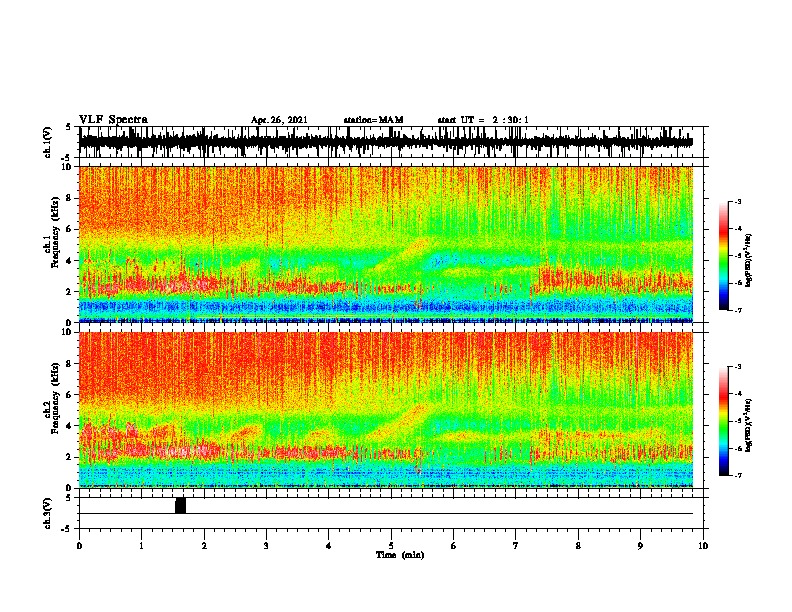Select the date text "Apr. 26, 2021"

pyautogui.click(x=279, y=120)
